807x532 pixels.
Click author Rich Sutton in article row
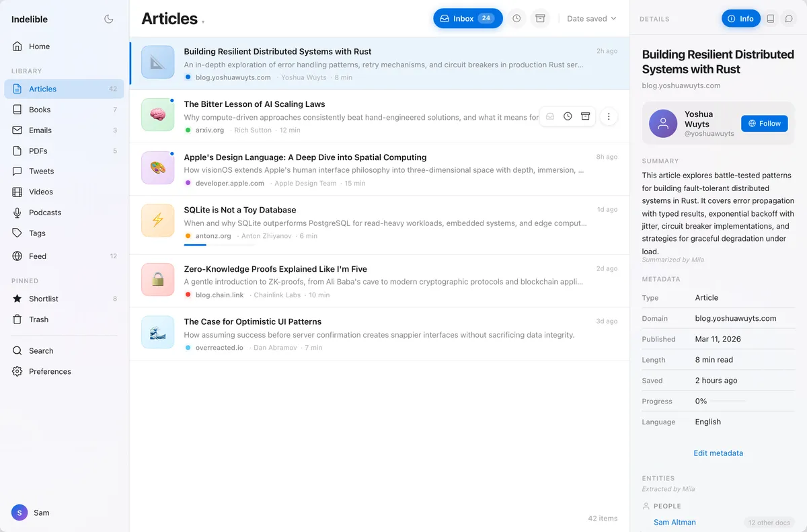click(x=253, y=130)
